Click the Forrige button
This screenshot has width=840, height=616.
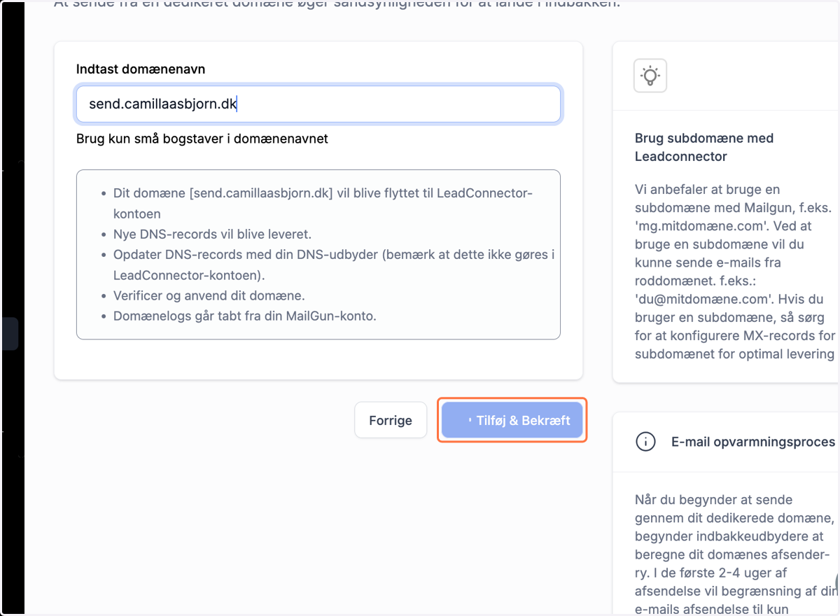(x=391, y=420)
